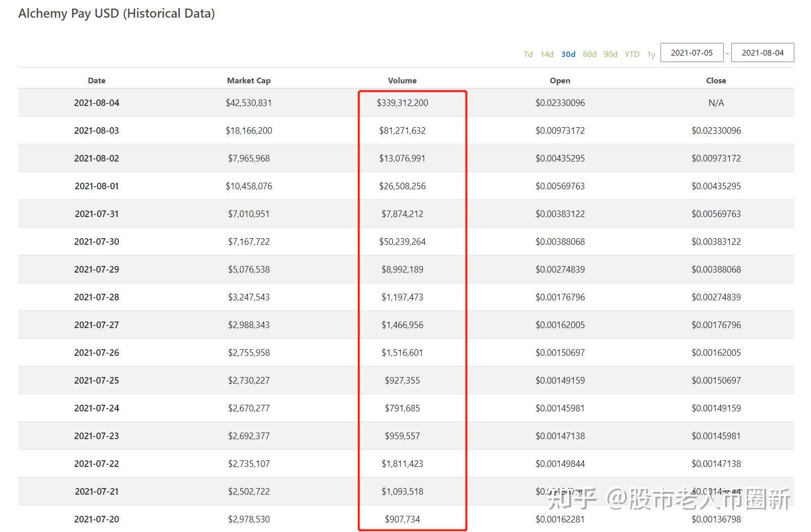Click the Close column header

tap(716, 80)
